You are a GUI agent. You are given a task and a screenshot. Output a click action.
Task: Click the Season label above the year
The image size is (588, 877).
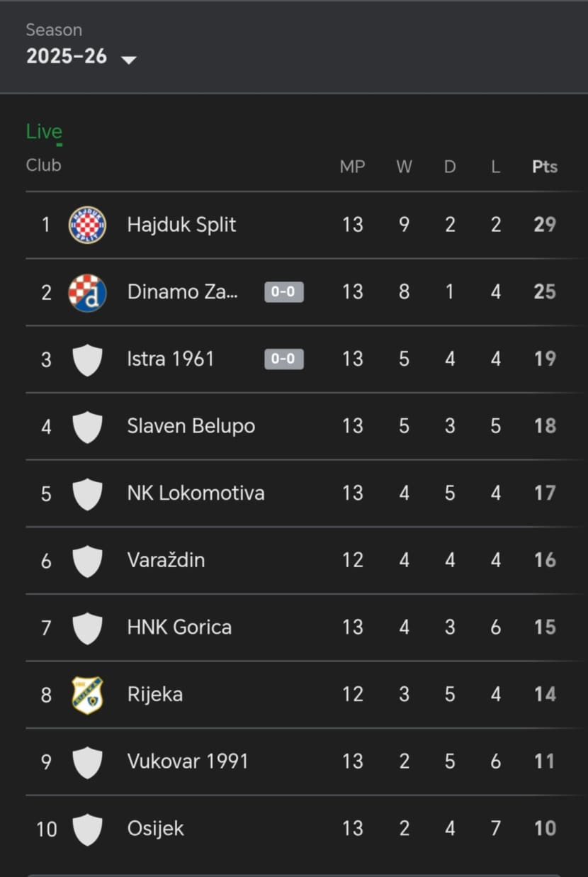click(54, 30)
